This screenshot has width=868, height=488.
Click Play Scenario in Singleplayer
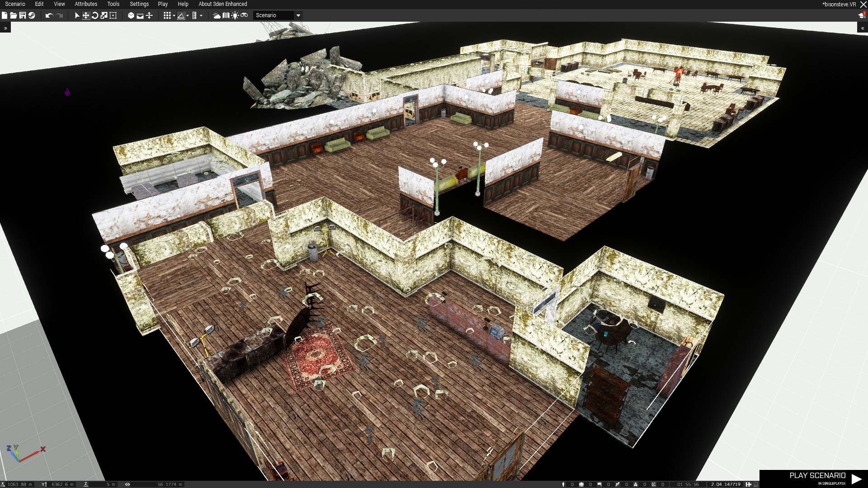[814, 479]
